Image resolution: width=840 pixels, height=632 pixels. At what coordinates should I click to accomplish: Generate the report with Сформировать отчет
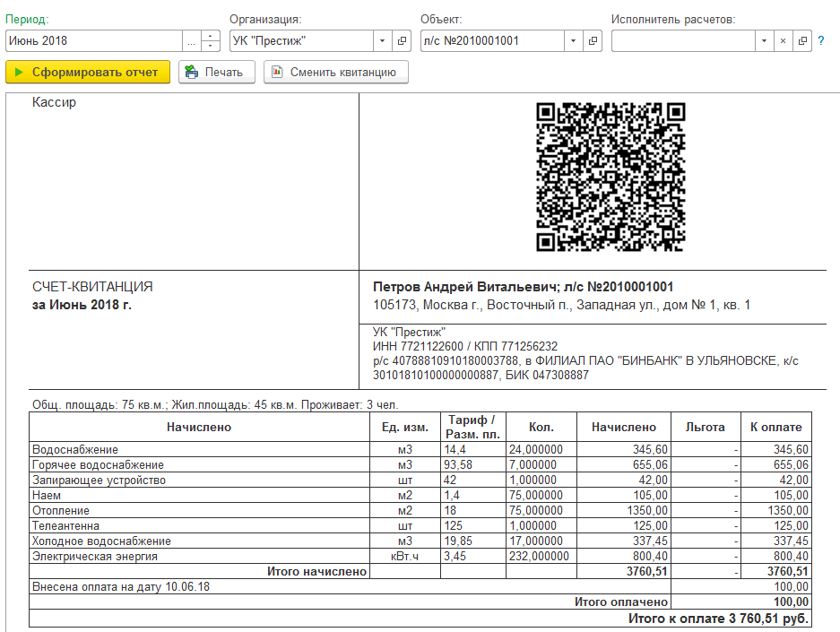tap(88, 72)
